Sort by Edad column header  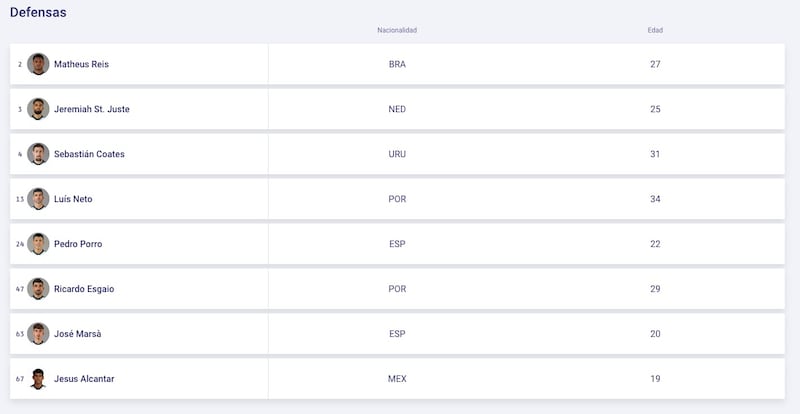[655, 30]
